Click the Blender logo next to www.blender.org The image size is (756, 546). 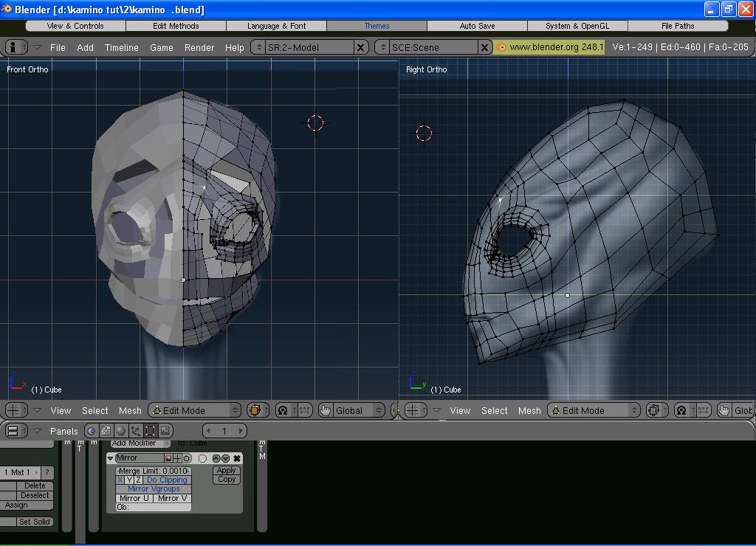click(501, 47)
